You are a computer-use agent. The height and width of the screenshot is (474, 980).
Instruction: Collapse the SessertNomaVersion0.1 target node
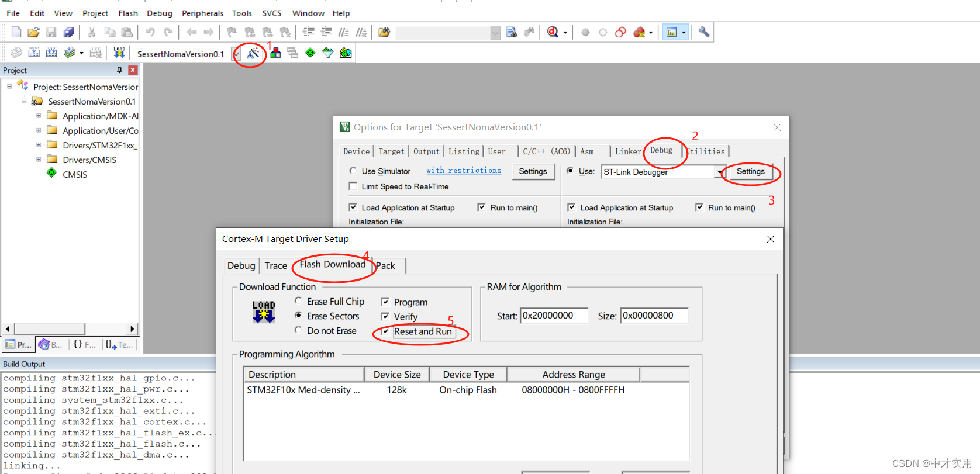click(24, 101)
